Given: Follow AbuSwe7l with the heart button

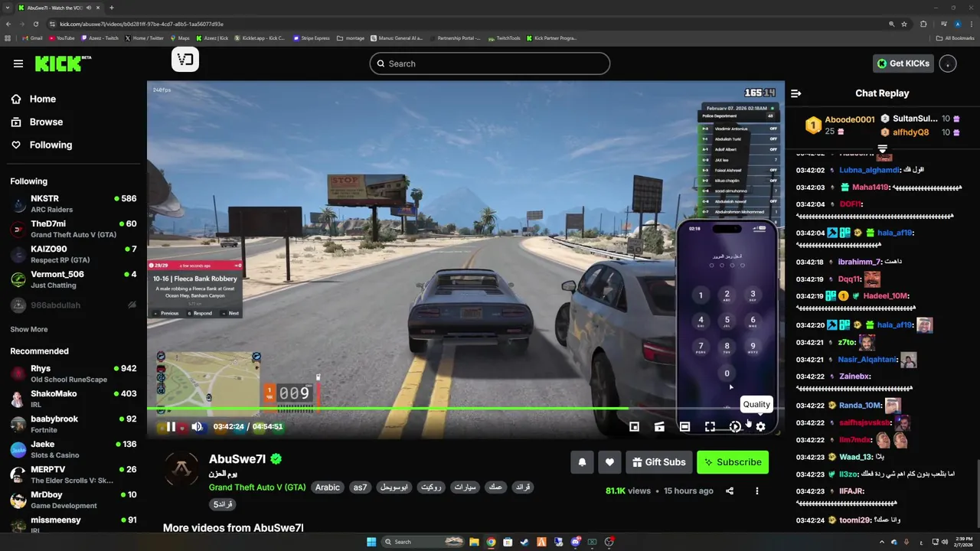Looking at the screenshot, I should 609,462.
